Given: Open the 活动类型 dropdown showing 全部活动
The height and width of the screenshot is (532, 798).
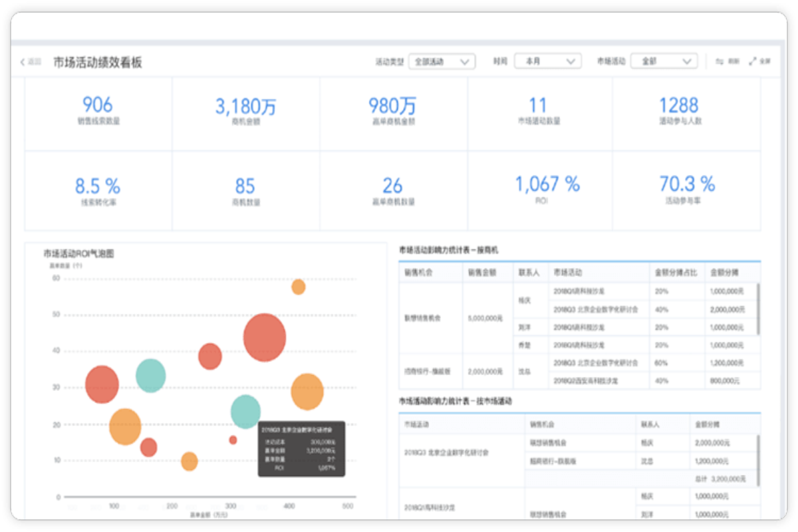Looking at the screenshot, I should pos(442,61).
